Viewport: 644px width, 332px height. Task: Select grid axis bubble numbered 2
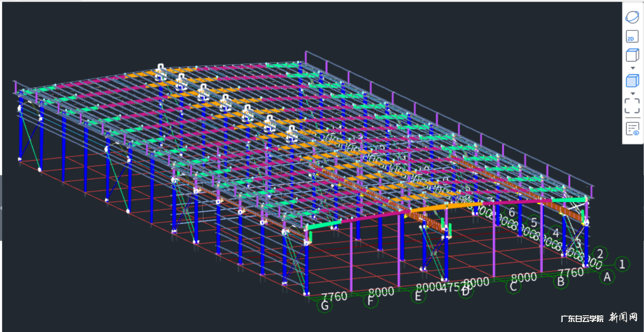[600, 253]
